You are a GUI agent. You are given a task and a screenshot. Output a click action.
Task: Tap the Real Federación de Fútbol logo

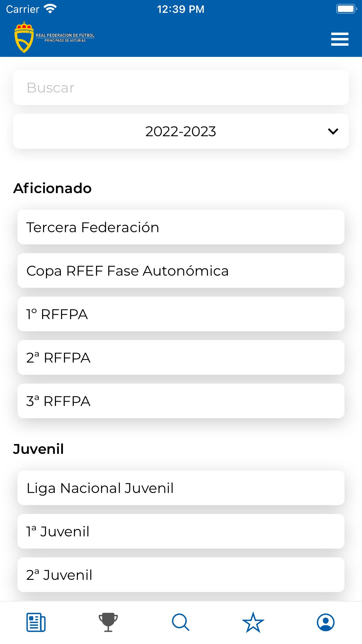coord(54,37)
